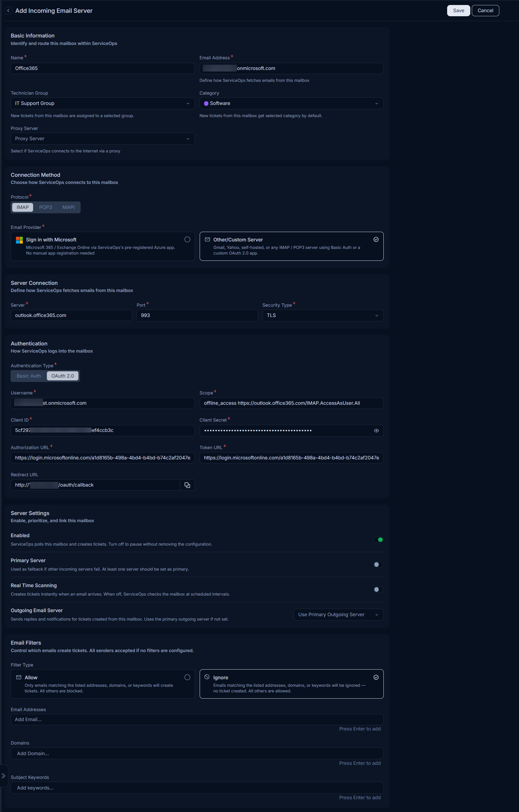Screen dimensions: 519x812
Task: Expand the sidebar with the double chevron
Action: coord(3,776)
